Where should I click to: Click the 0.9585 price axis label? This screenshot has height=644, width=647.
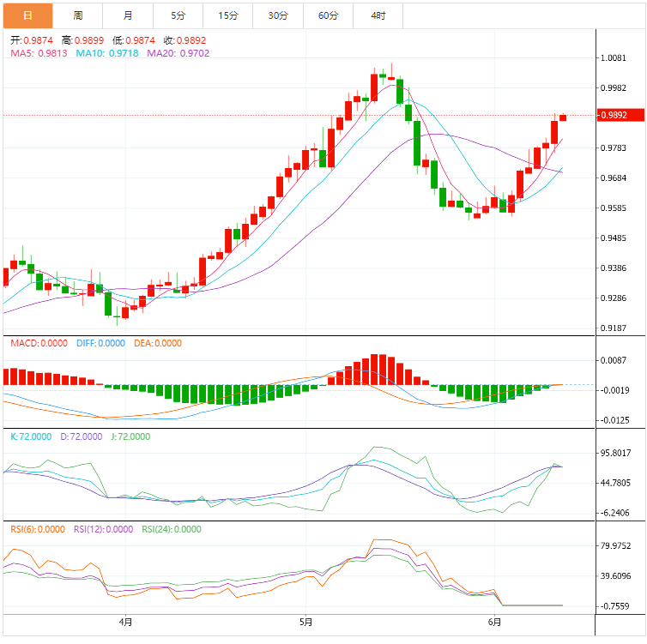click(614, 208)
